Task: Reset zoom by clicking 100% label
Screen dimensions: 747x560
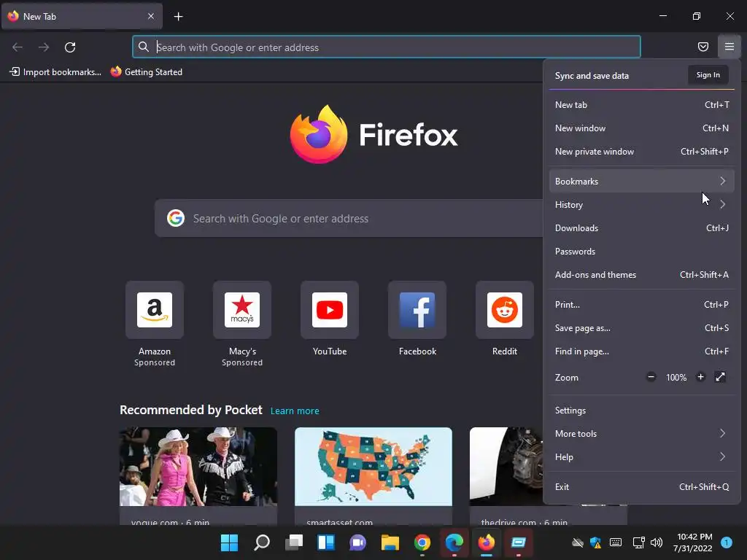Action: [x=676, y=378]
